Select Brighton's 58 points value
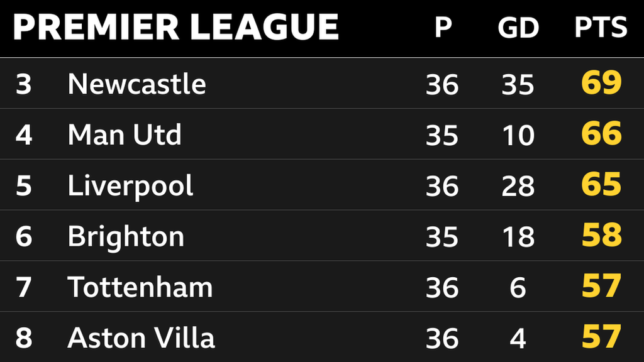The height and width of the screenshot is (362, 644). point(601,236)
